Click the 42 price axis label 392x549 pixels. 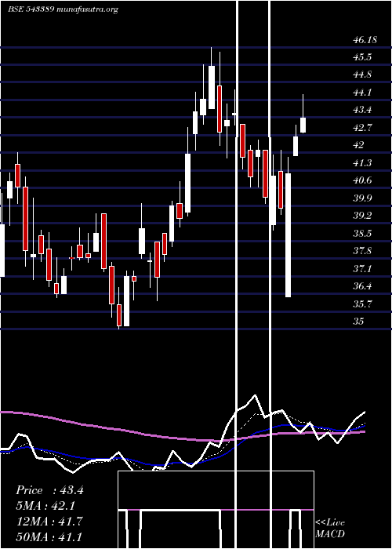coord(359,145)
